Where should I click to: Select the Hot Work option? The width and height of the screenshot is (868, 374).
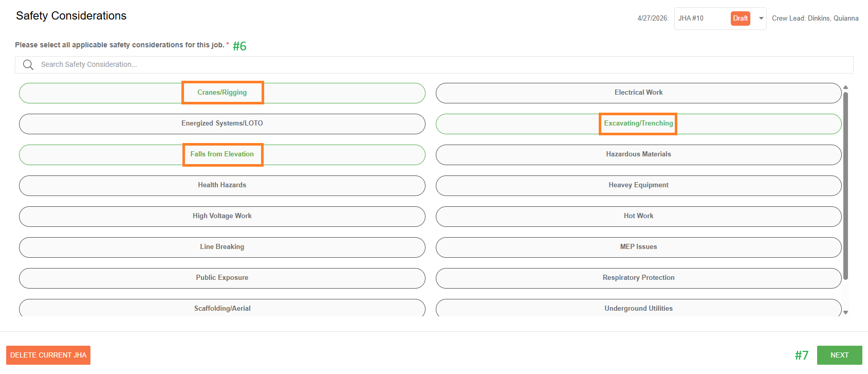638,217
